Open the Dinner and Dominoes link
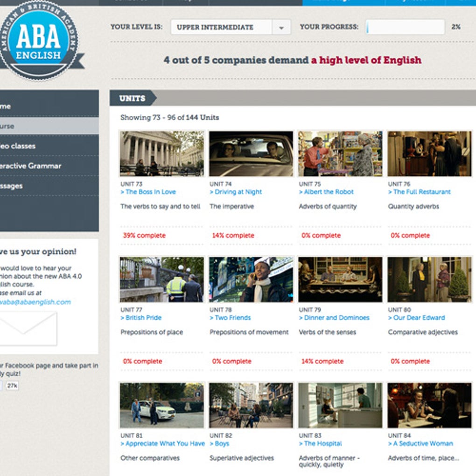Screen dimensions: 476x476 click(x=334, y=317)
